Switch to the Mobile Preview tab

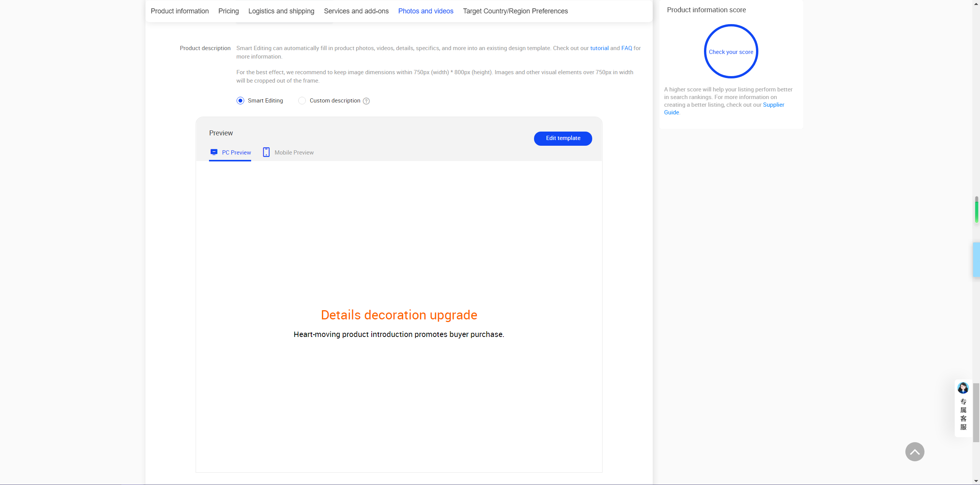point(294,153)
